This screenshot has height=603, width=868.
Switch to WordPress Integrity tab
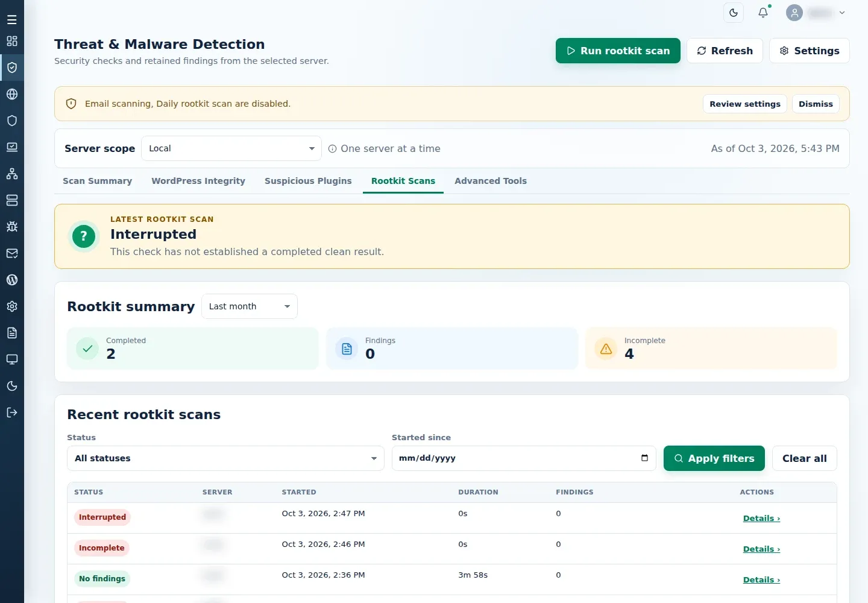click(198, 181)
